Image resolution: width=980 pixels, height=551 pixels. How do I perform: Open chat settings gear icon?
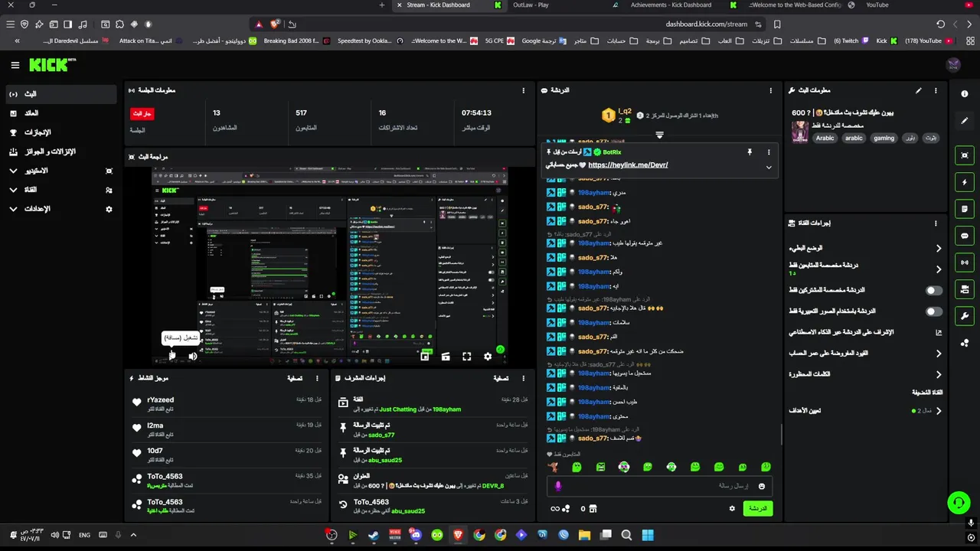[x=732, y=508]
